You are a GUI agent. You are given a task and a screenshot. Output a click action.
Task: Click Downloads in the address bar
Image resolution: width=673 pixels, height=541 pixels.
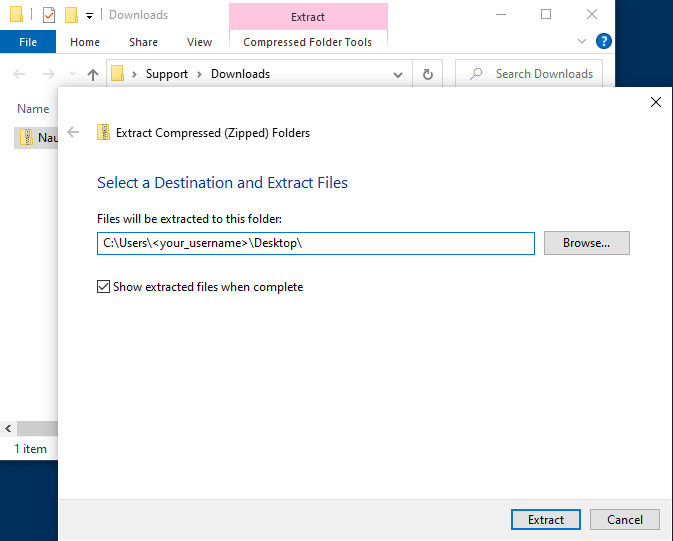click(x=240, y=74)
